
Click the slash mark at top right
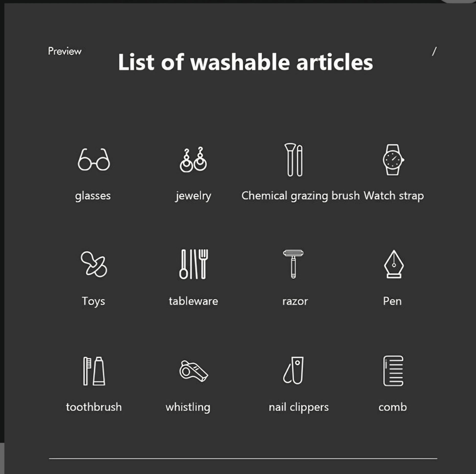coord(434,52)
